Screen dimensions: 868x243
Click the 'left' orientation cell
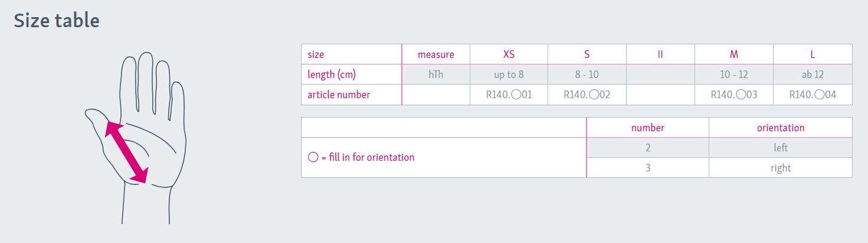pos(780,148)
